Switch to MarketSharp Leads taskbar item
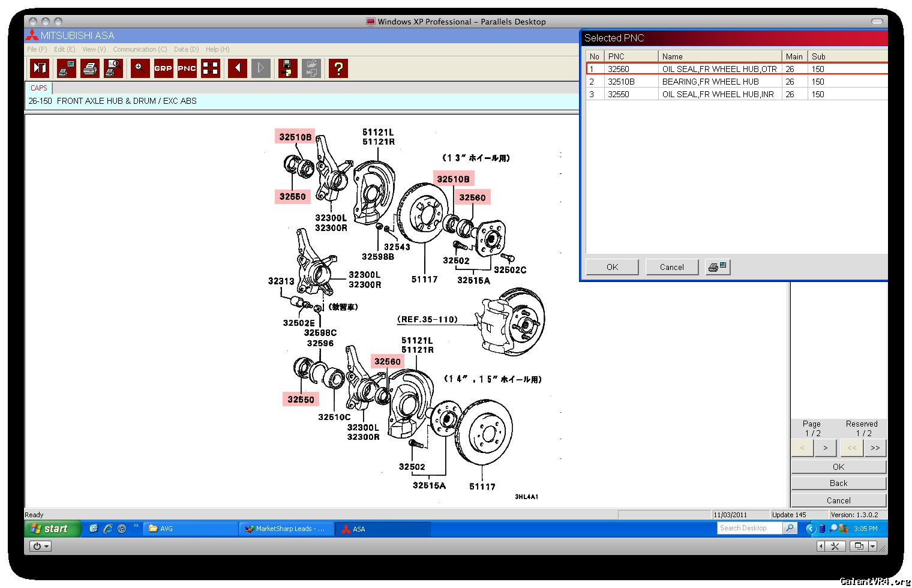This screenshot has width=912, height=588. (x=287, y=529)
